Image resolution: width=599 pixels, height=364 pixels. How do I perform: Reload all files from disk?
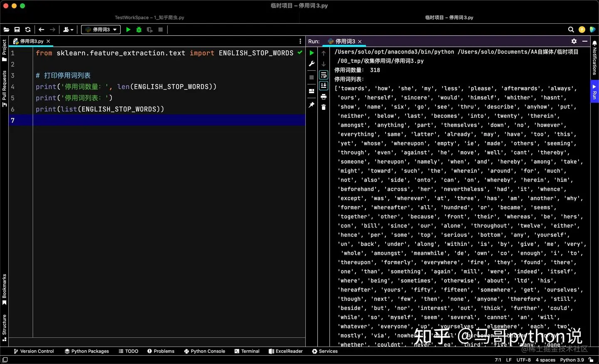click(x=28, y=30)
